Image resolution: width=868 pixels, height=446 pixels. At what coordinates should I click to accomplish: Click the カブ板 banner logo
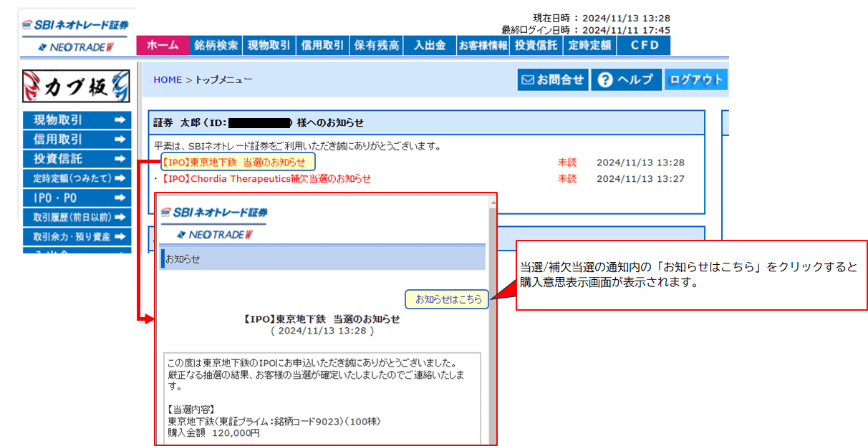(76, 87)
